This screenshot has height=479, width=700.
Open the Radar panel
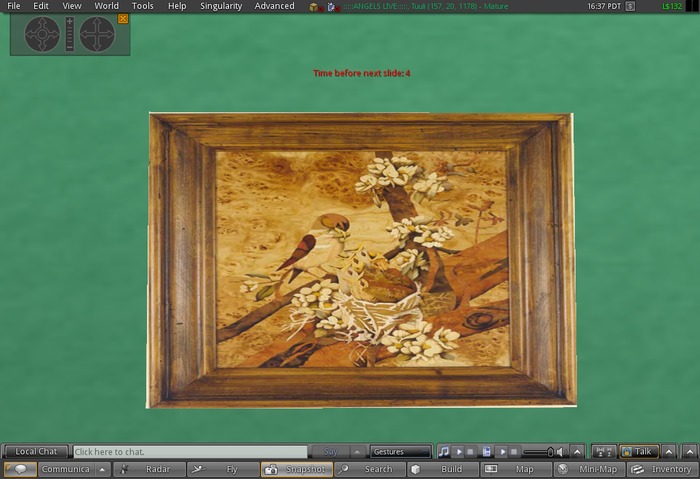(149, 469)
